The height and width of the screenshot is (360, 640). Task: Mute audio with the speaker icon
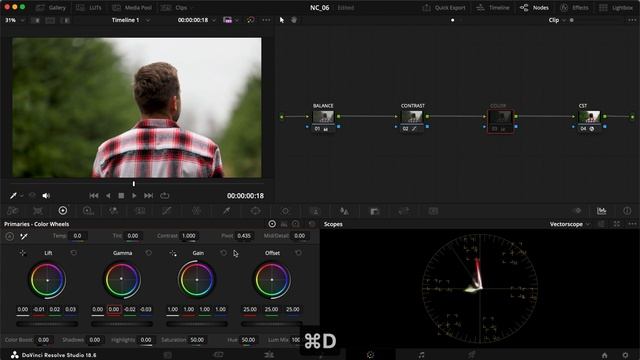46,196
